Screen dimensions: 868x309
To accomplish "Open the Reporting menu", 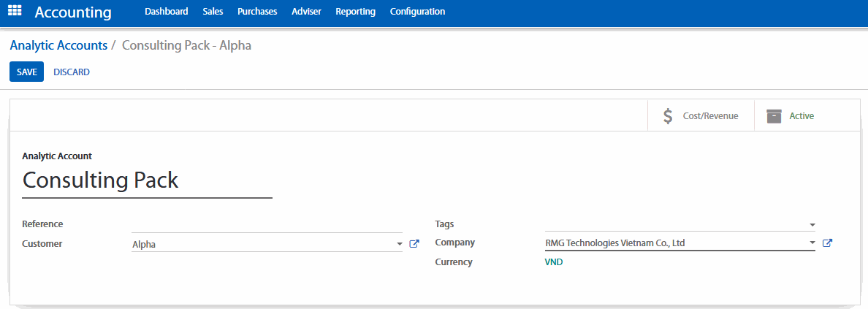I will 355,12.
